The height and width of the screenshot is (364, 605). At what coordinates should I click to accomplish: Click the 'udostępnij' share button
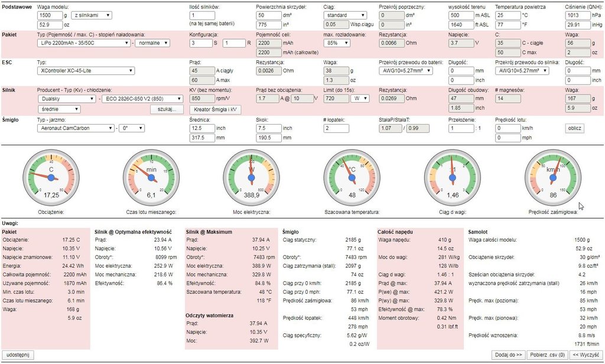18,355
